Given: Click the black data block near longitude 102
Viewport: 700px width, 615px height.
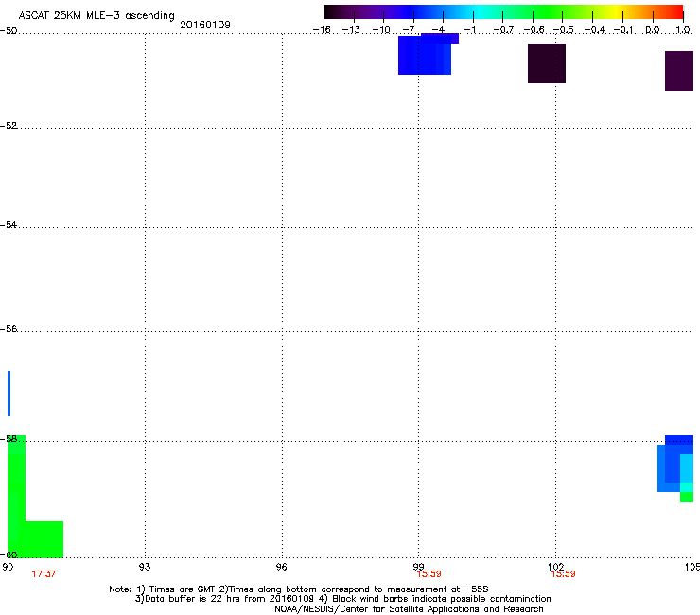Looking at the screenshot, I should 547,63.
